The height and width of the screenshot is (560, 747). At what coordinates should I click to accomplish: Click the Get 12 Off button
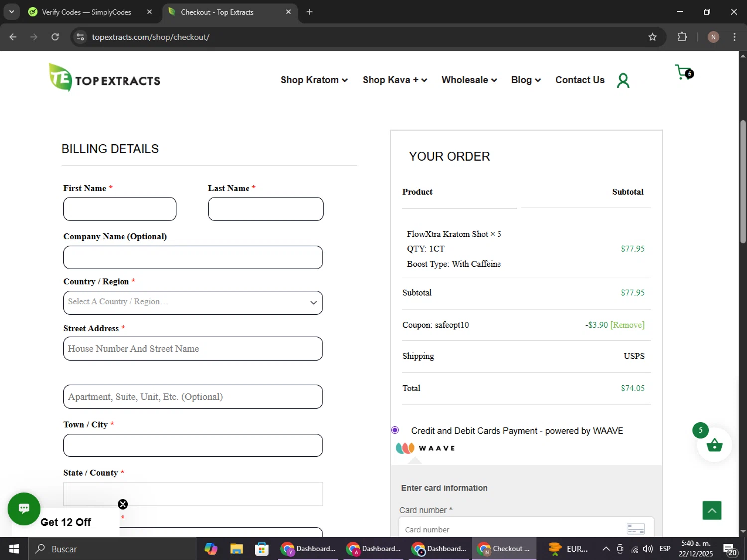[66, 522]
